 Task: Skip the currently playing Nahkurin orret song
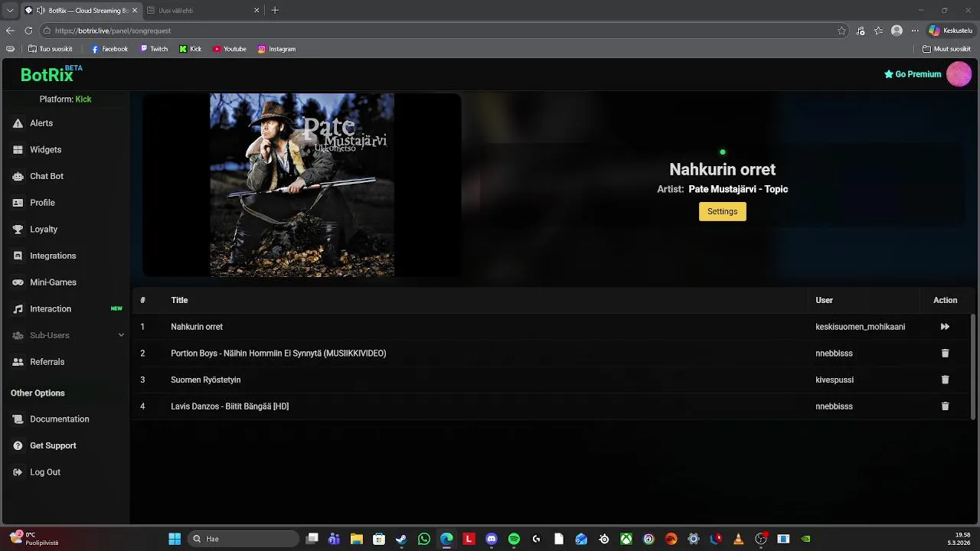(945, 327)
